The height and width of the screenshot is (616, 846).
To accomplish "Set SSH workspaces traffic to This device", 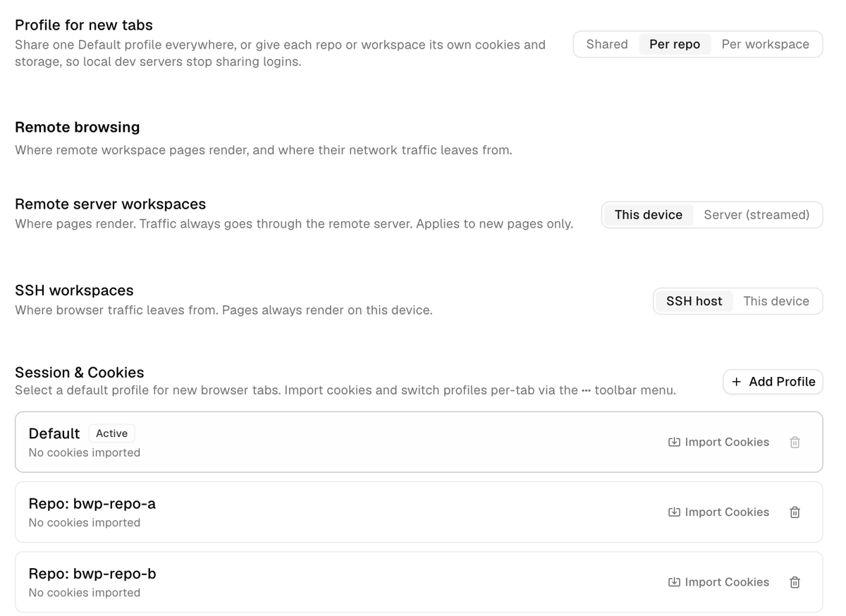I will [x=776, y=301].
